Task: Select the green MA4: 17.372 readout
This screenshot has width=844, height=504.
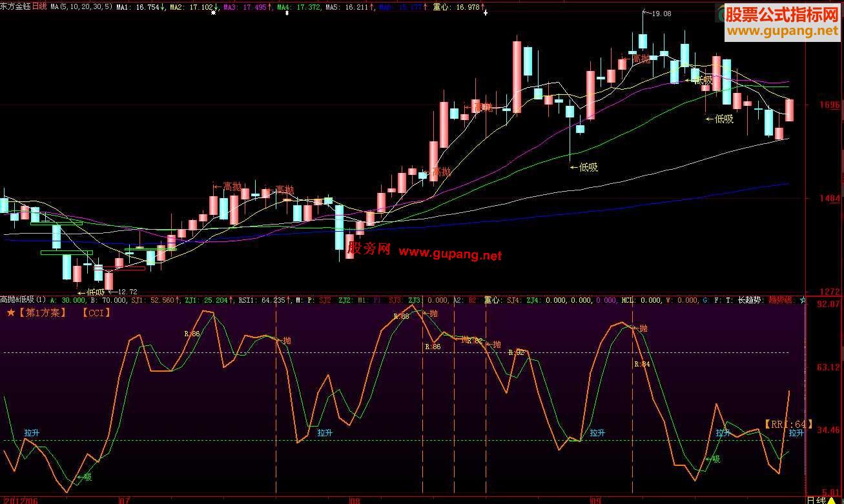Action: click(x=299, y=7)
